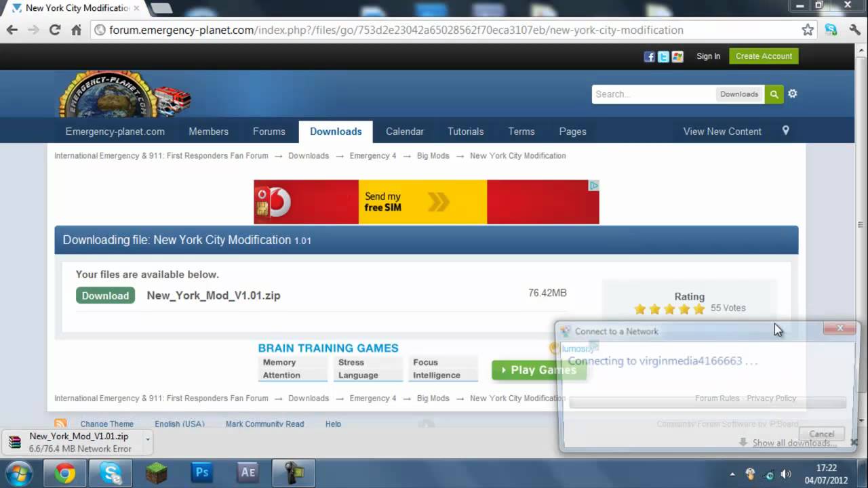Open the Emergency-planet.com nav item
This screenshot has width=868, height=488.
point(115,131)
